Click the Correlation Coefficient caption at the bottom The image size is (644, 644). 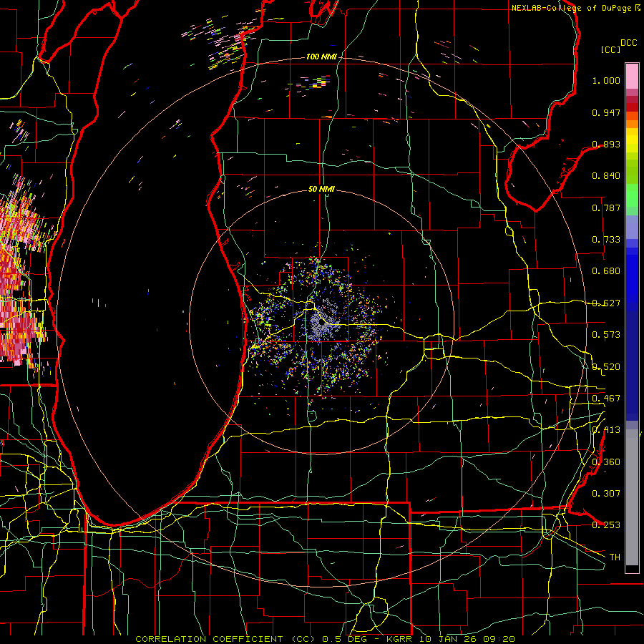click(x=325, y=639)
